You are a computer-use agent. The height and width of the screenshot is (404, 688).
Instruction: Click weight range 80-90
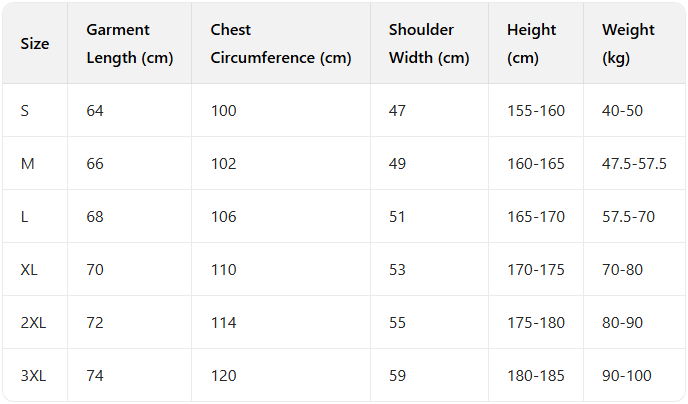pyautogui.click(x=622, y=323)
